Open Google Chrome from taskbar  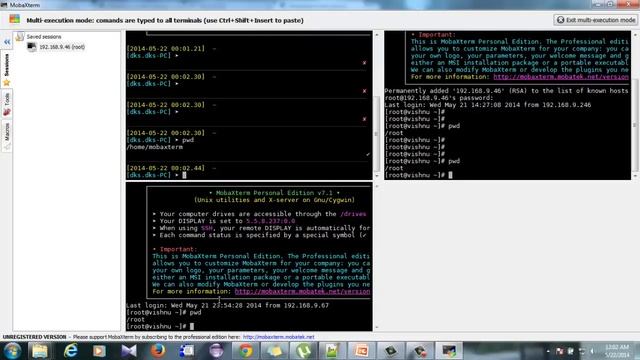245,351
